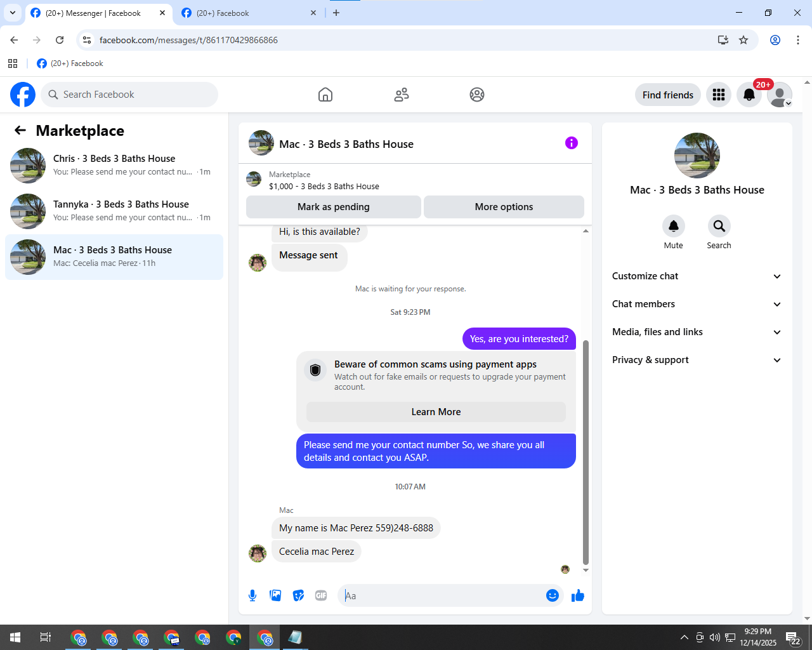Image resolution: width=812 pixels, height=650 pixels.
Task: Click the chat messages scrollbar
Action: coord(586,452)
